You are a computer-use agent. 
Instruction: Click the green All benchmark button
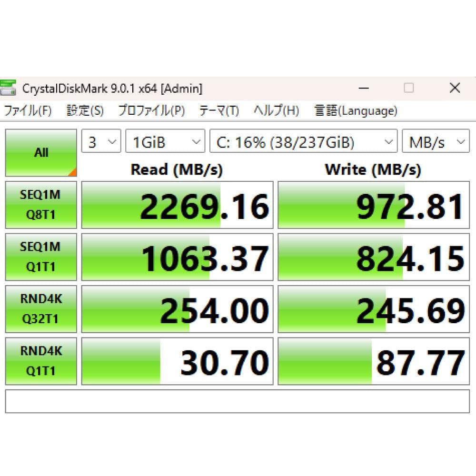click(40, 151)
